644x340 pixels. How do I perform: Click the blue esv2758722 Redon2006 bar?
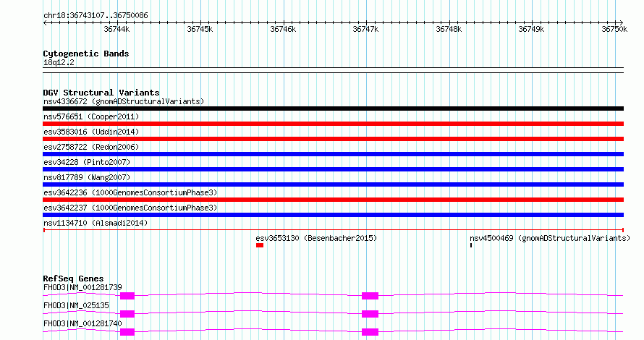tap(333, 154)
